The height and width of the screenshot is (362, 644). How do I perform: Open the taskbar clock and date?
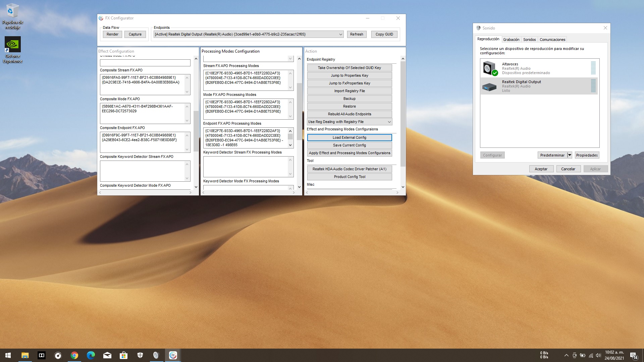614,355
